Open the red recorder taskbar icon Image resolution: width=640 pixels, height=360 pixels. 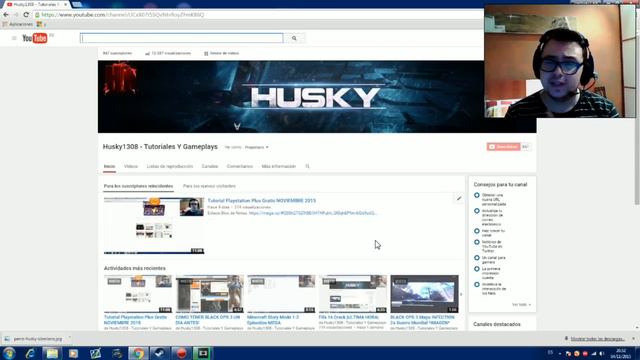click(181, 353)
